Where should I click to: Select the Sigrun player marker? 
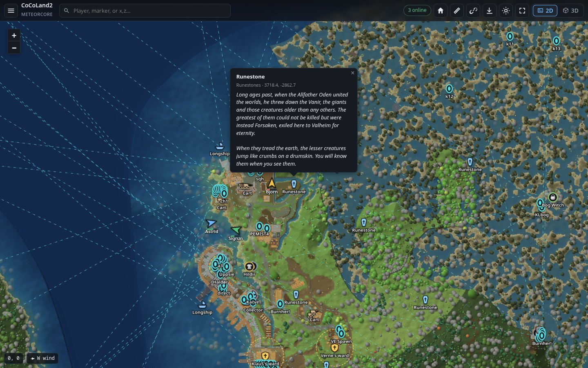coord(236,230)
